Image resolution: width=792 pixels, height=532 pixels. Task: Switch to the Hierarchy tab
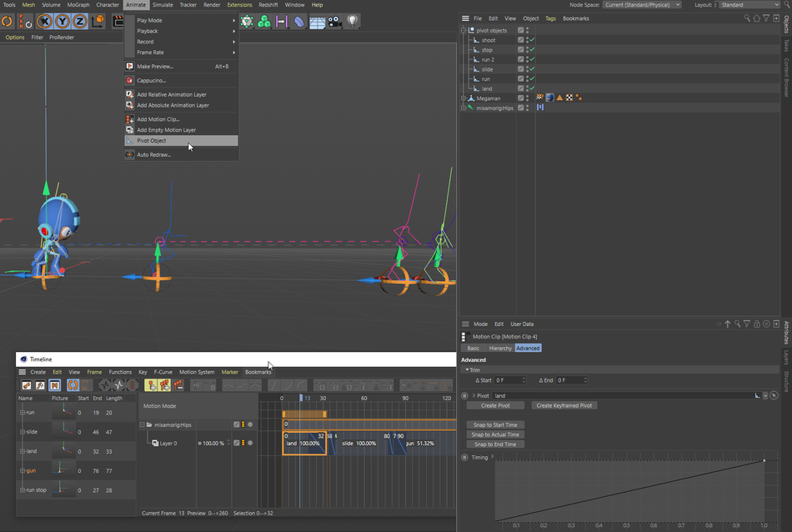500,348
